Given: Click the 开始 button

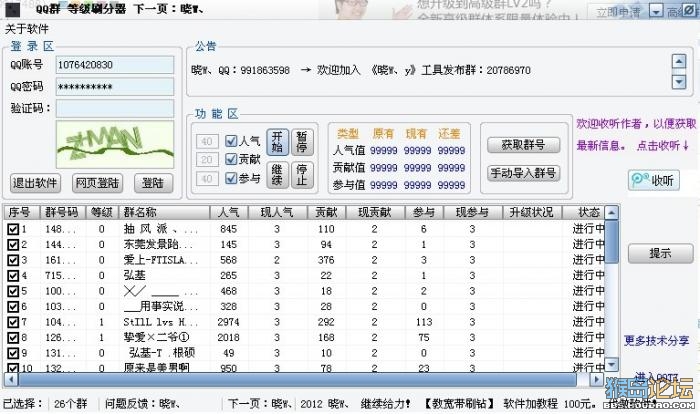Looking at the screenshot, I should (x=277, y=142).
